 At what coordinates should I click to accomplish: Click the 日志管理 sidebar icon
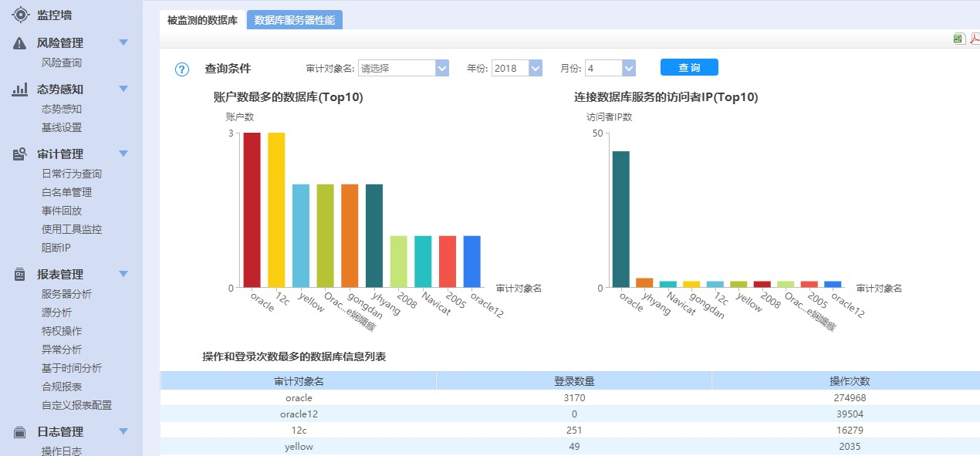point(20,432)
